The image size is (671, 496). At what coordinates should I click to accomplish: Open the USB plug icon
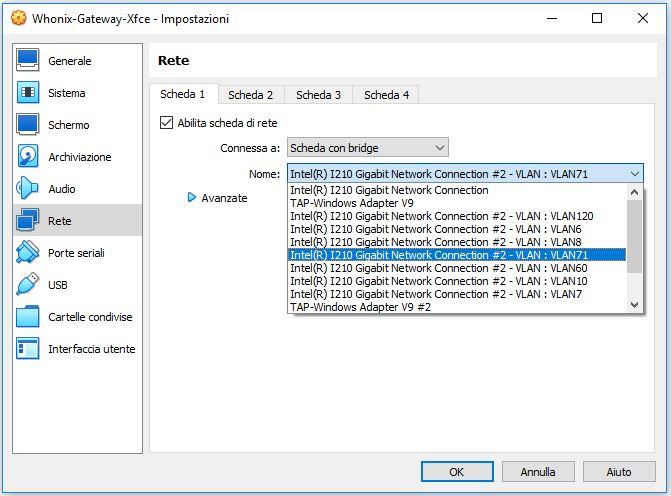(x=28, y=284)
